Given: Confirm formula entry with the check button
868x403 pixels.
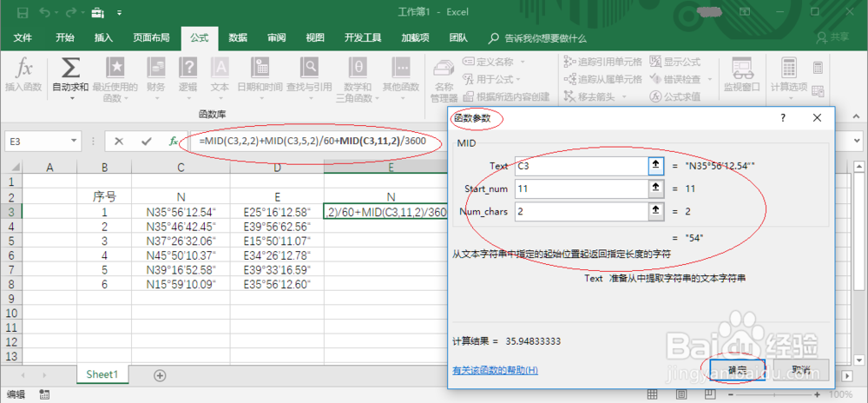Looking at the screenshot, I should pyautogui.click(x=146, y=142).
